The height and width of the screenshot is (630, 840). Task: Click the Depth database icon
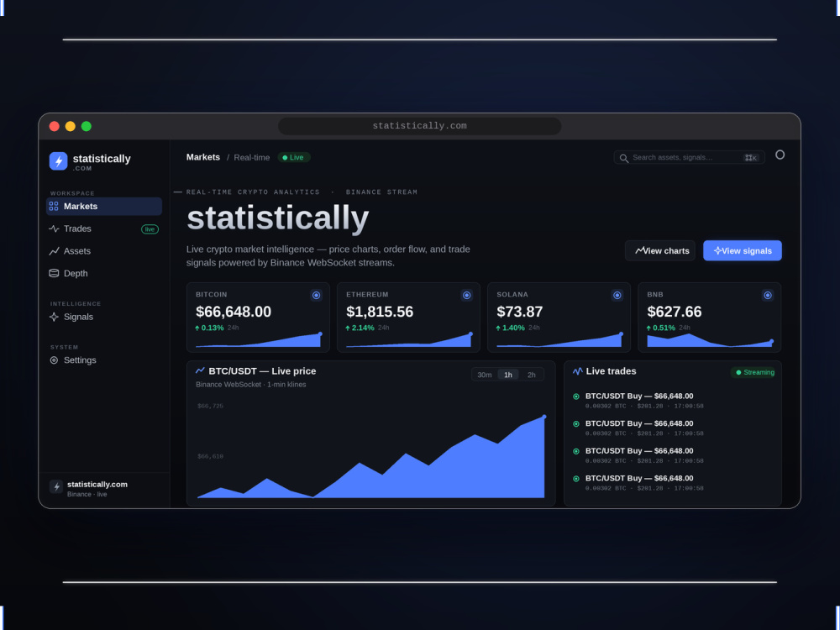[54, 273]
